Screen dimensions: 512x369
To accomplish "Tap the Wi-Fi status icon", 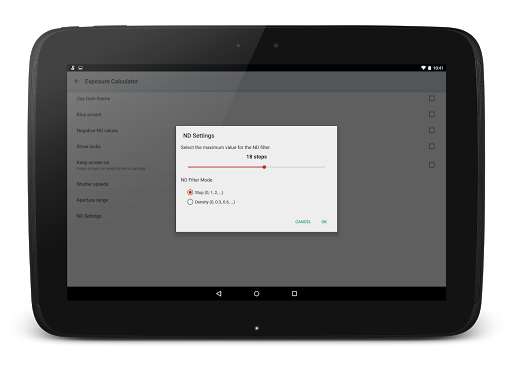I will tap(423, 68).
